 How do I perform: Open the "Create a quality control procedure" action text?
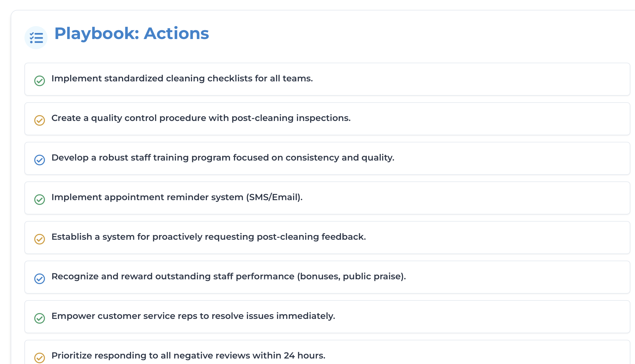(x=201, y=118)
